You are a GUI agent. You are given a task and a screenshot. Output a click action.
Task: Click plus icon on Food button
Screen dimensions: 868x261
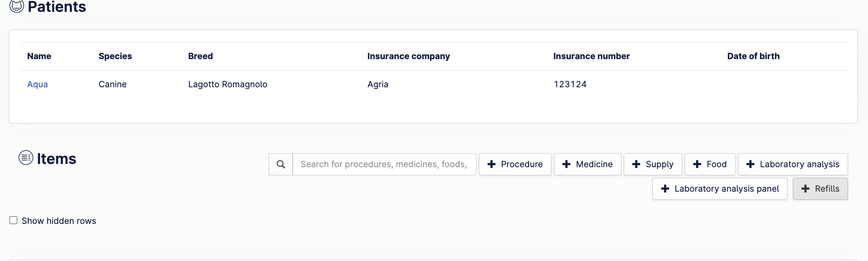[697, 164]
